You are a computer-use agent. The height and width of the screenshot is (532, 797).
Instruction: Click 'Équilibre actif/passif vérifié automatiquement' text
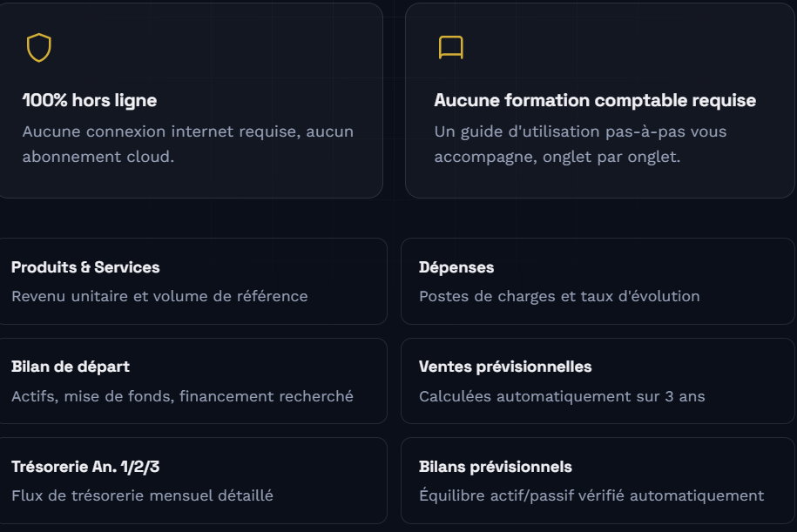coord(591,495)
